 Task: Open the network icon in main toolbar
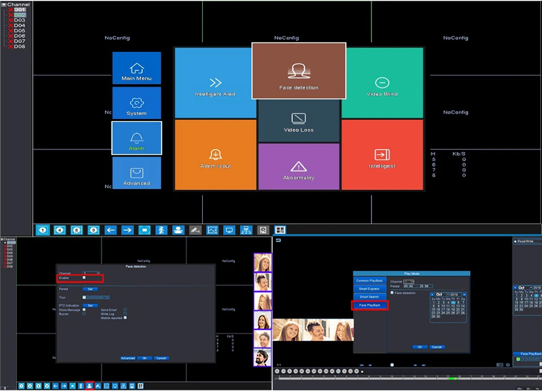pyautogui.click(x=246, y=230)
